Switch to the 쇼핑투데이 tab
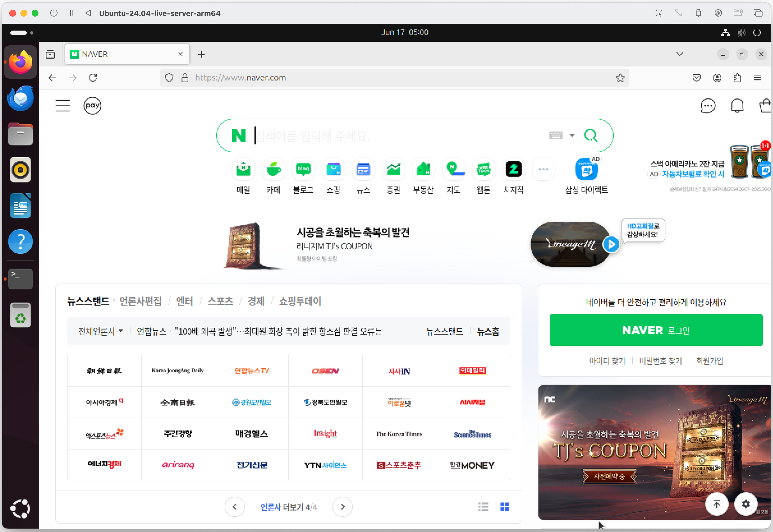 [300, 301]
